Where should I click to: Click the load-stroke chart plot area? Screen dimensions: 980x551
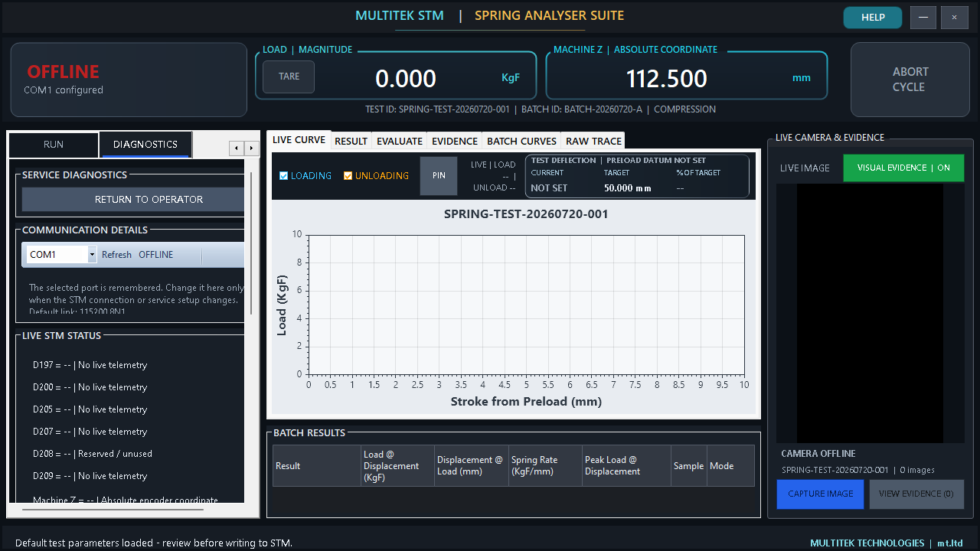pos(526,305)
